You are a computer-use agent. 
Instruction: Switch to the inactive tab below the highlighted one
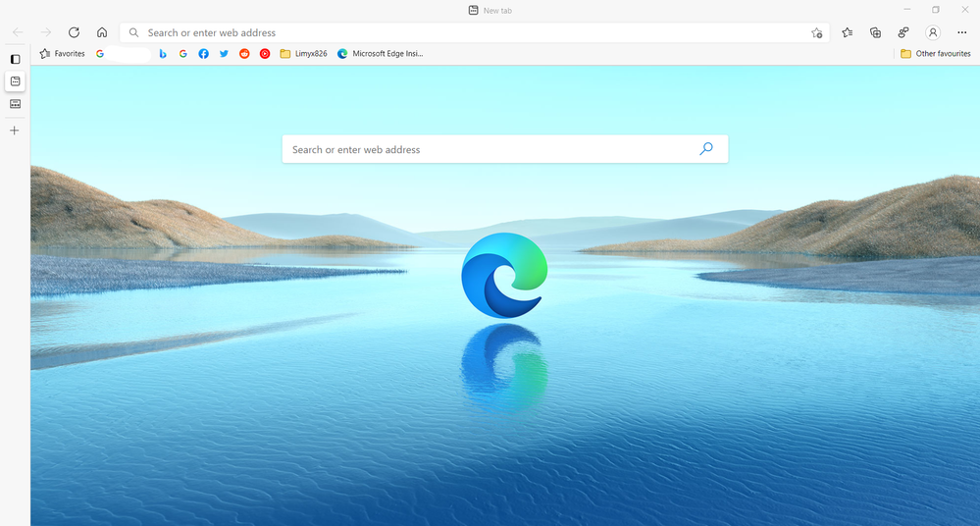(15, 104)
